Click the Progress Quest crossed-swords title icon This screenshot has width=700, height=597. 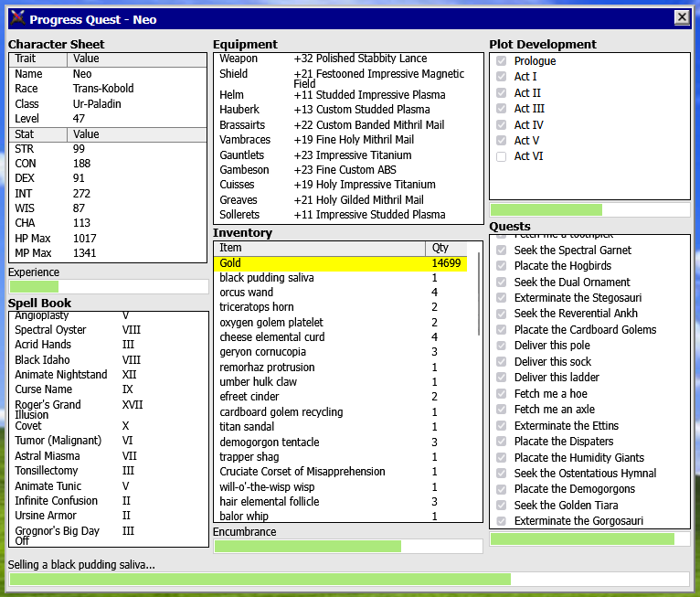coord(18,18)
